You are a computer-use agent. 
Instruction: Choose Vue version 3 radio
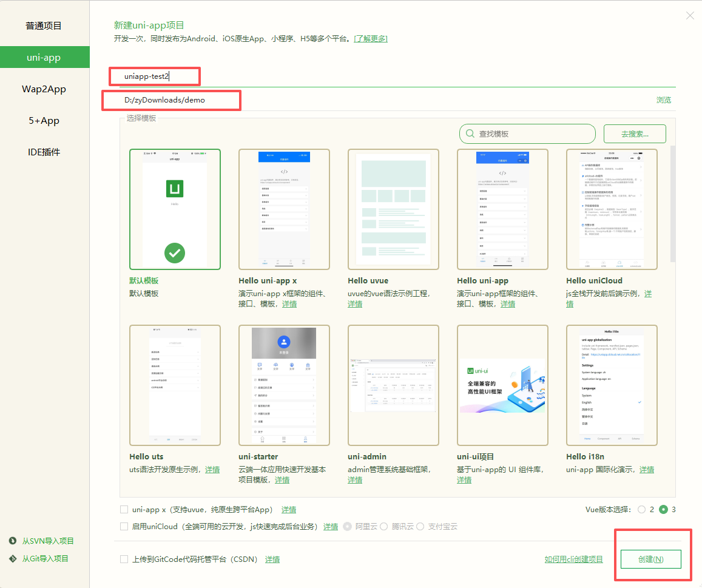pos(664,510)
